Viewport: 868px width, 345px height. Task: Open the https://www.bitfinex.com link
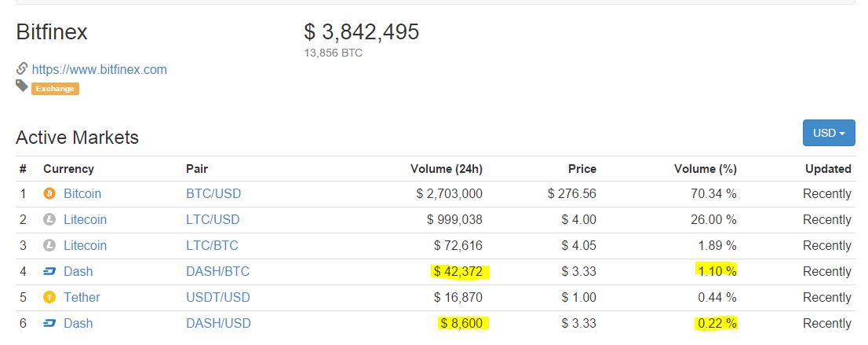coord(99,70)
